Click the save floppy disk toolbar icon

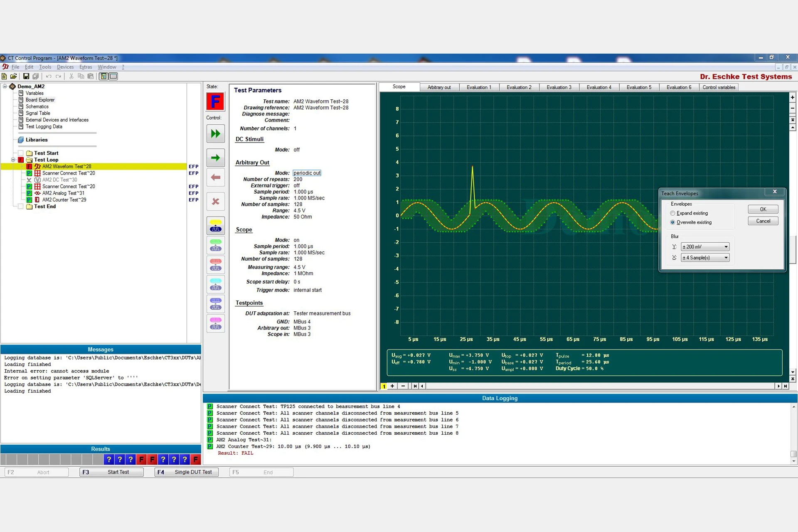(x=26, y=76)
